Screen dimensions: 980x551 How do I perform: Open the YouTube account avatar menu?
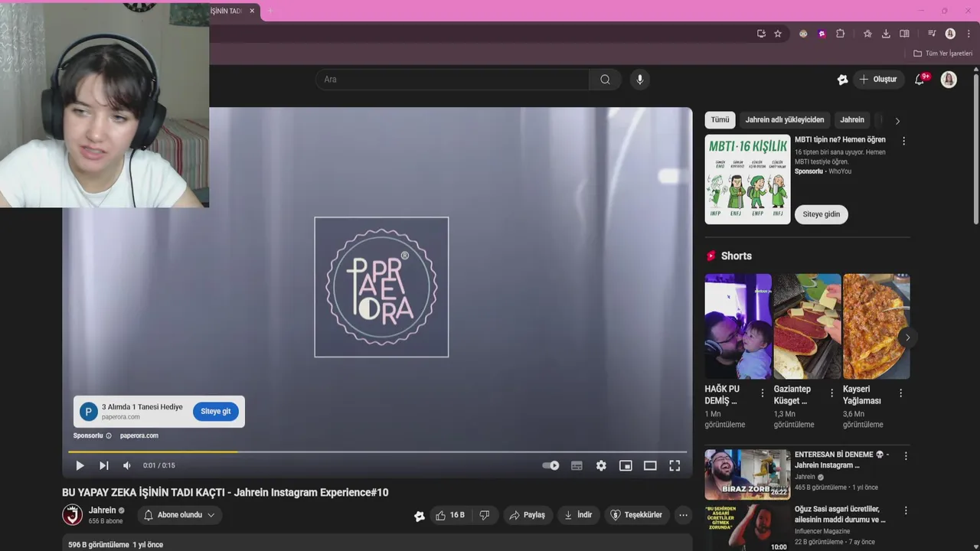coord(949,80)
